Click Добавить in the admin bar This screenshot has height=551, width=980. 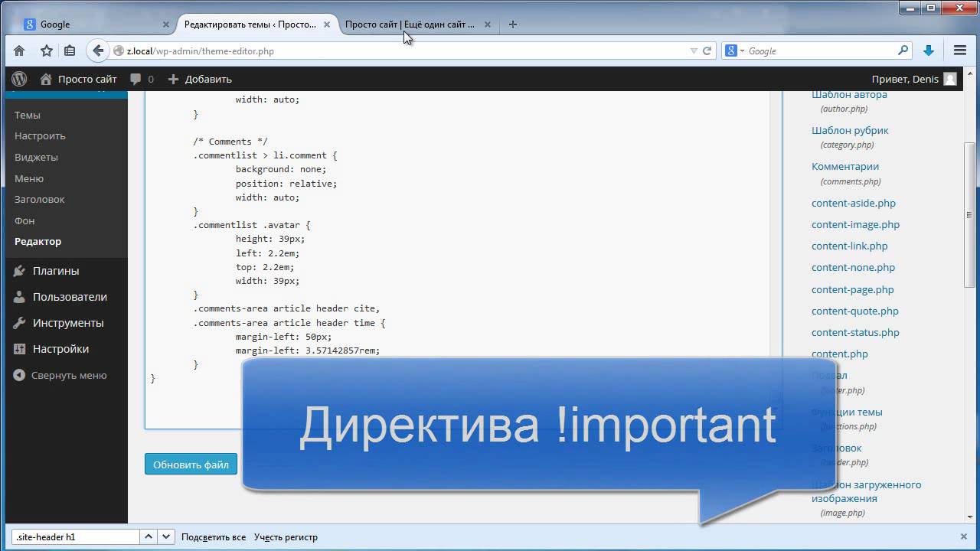coord(200,79)
